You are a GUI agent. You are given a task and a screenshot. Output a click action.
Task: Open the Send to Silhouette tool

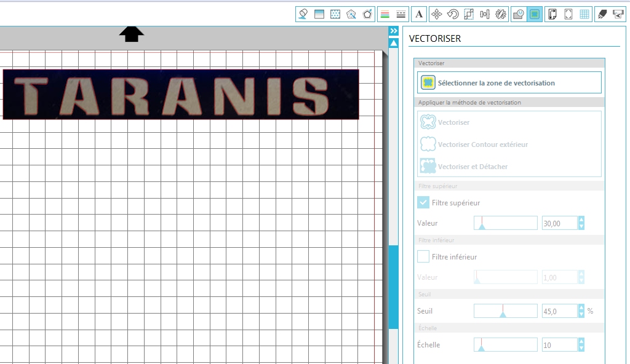click(618, 15)
